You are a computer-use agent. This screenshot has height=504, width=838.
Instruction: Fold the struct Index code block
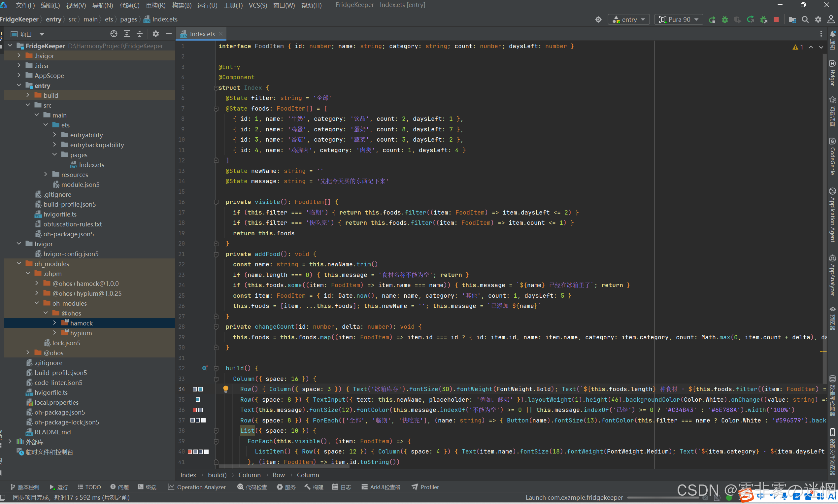(216, 88)
